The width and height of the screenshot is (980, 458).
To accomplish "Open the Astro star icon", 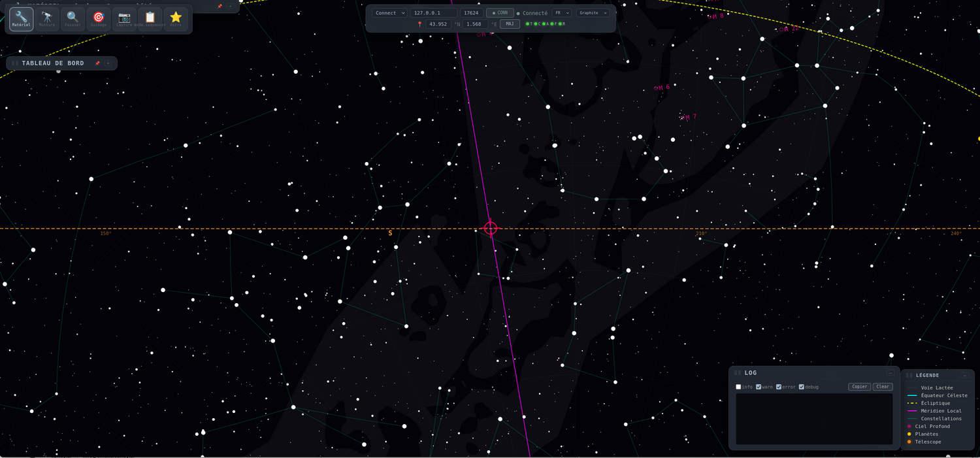I will (x=176, y=19).
